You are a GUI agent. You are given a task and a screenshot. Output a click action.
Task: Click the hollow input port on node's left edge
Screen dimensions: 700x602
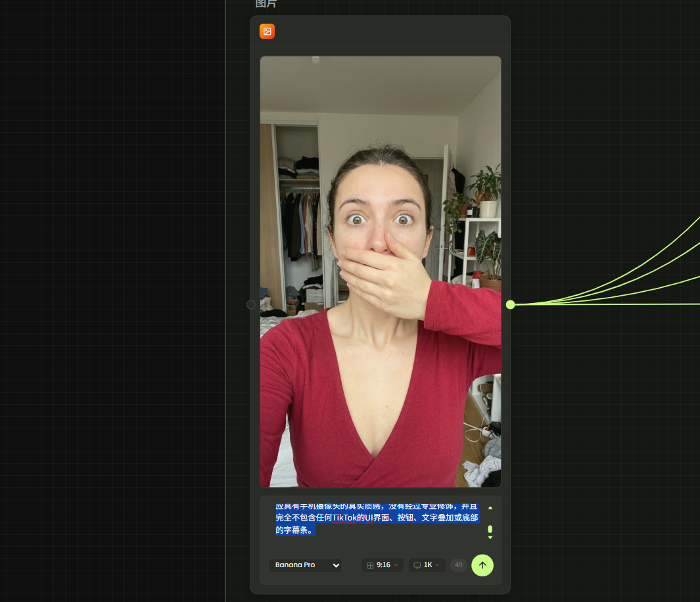click(251, 304)
